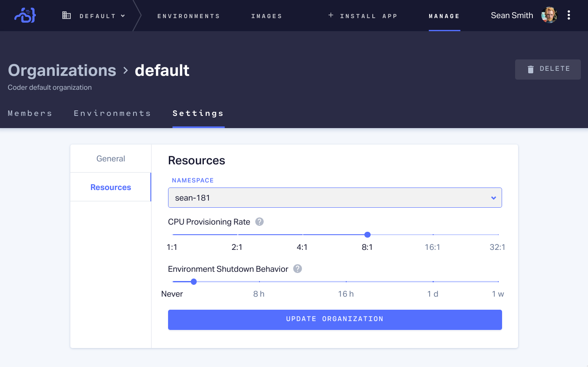Image resolution: width=588 pixels, height=367 pixels.
Task: Open the General settings section
Action: pyautogui.click(x=111, y=159)
